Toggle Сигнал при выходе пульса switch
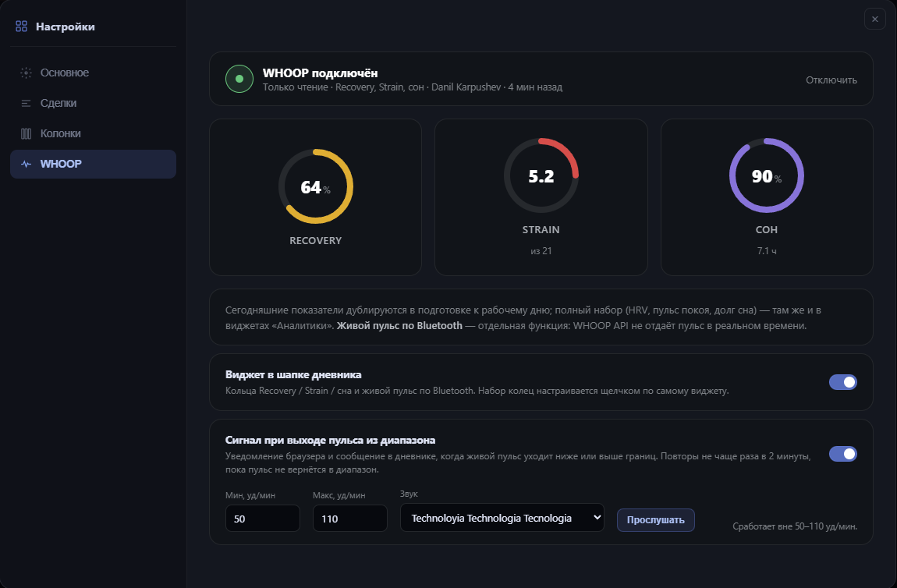 [842, 454]
